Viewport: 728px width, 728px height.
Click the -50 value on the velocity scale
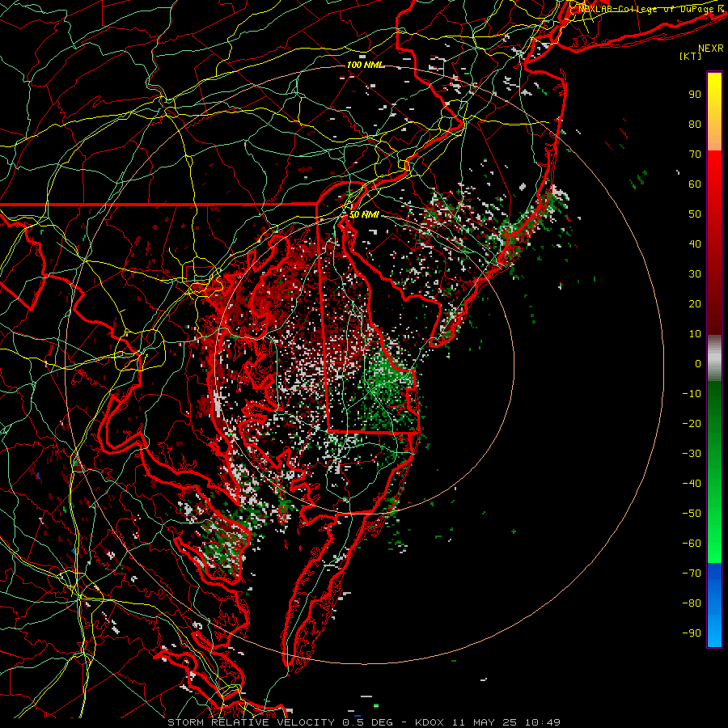(692, 514)
